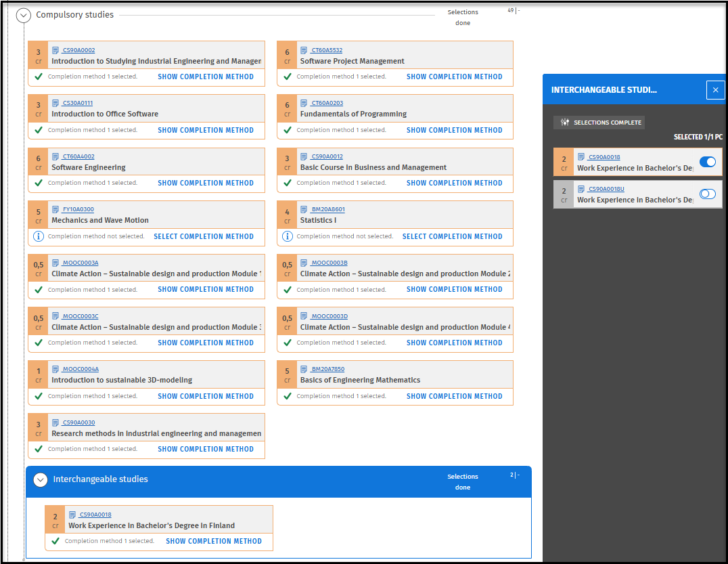Select completion method for Statistics I
This screenshot has width=728, height=564.
click(452, 236)
